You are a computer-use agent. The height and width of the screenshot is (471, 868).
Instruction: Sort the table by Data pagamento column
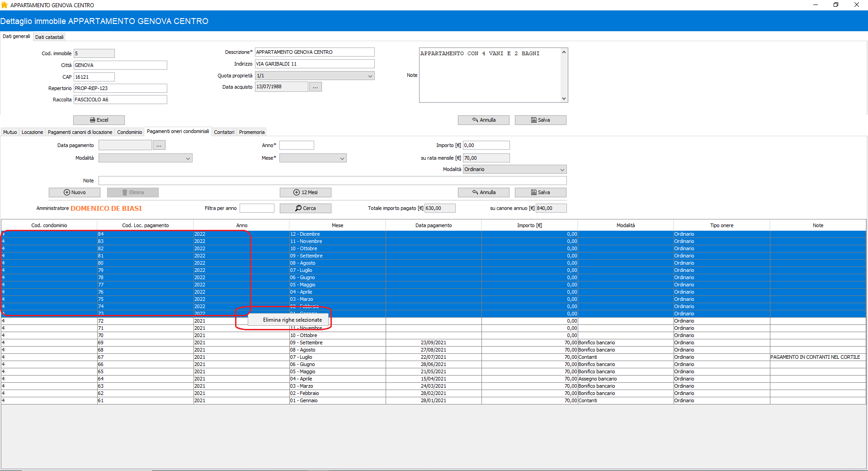(x=434, y=225)
